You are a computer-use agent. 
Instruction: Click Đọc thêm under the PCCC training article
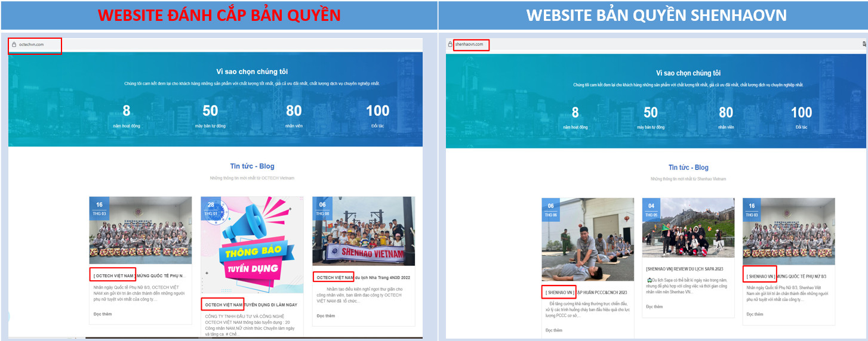pos(554,330)
